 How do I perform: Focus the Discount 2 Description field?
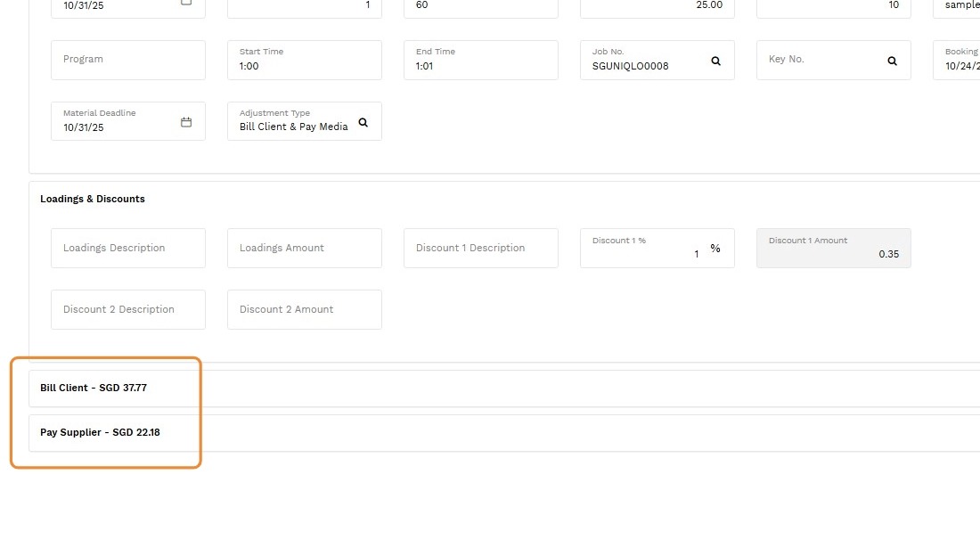coord(127,309)
